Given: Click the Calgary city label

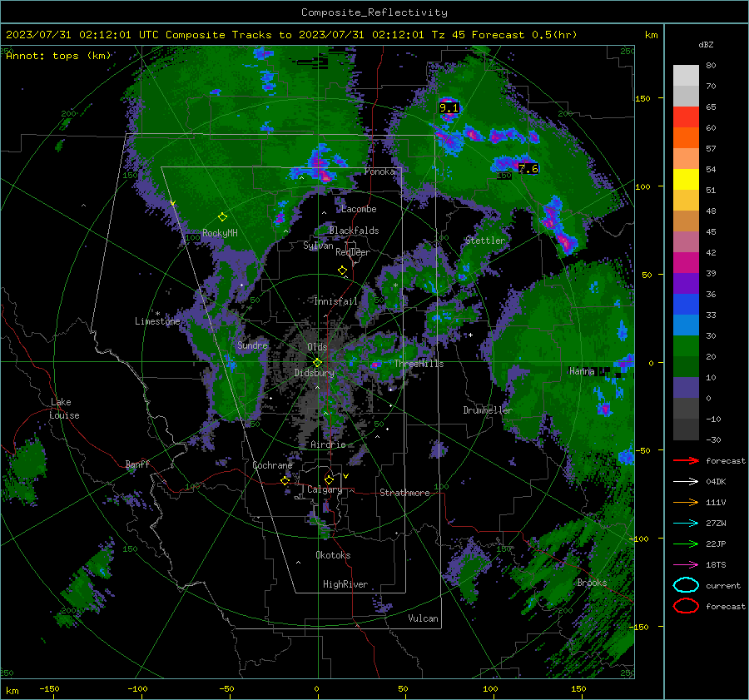Looking at the screenshot, I should [325, 489].
